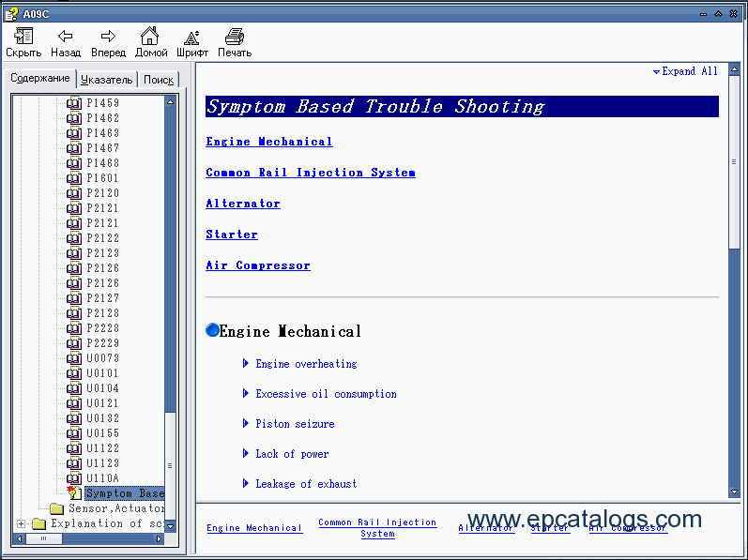Viewport: 748px width, 560px height.
Task: Click the tree panel scroll down arrow
Action: (x=170, y=526)
